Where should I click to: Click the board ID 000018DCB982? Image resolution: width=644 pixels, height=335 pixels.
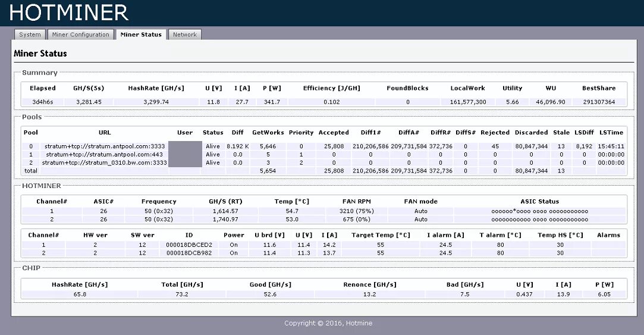(189, 253)
